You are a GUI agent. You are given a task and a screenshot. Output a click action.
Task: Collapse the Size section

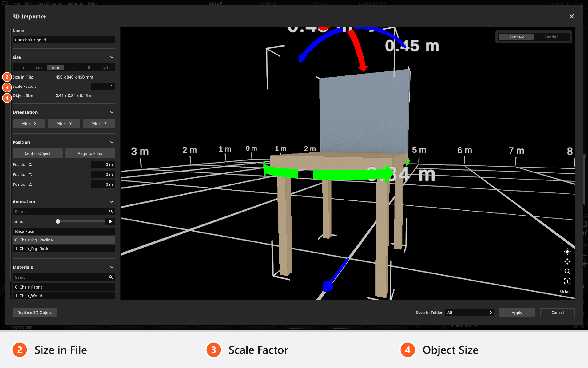click(112, 57)
